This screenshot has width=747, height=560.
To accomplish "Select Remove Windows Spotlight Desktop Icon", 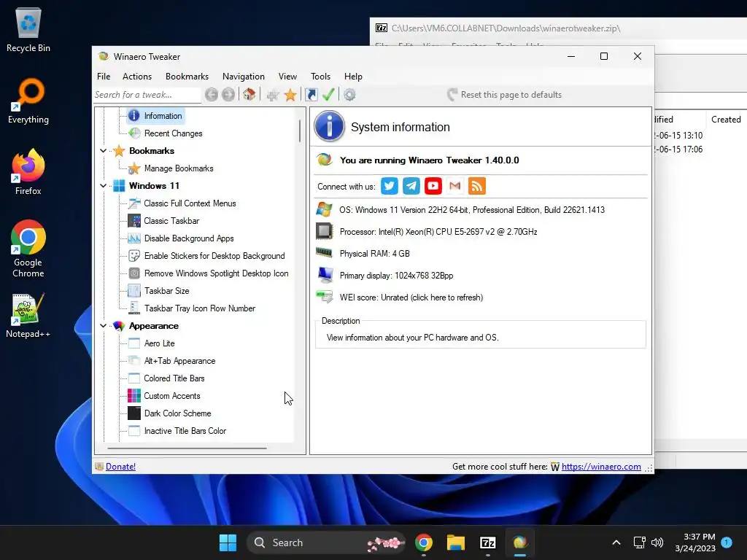I will point(216,273).
